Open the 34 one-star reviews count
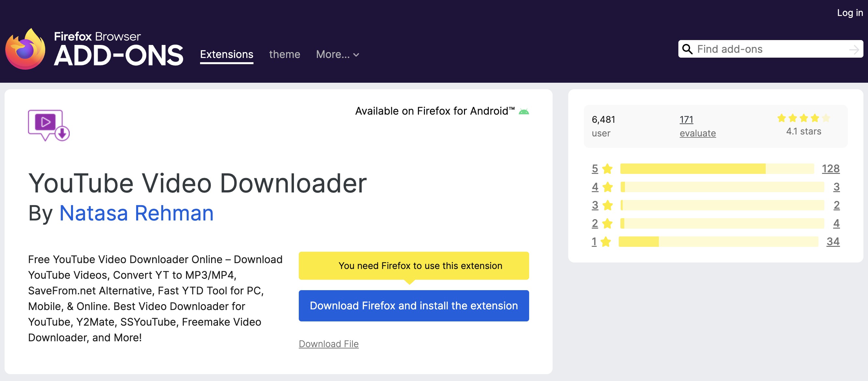This screenshot has width=868, height=381. (x=832, y=241)
